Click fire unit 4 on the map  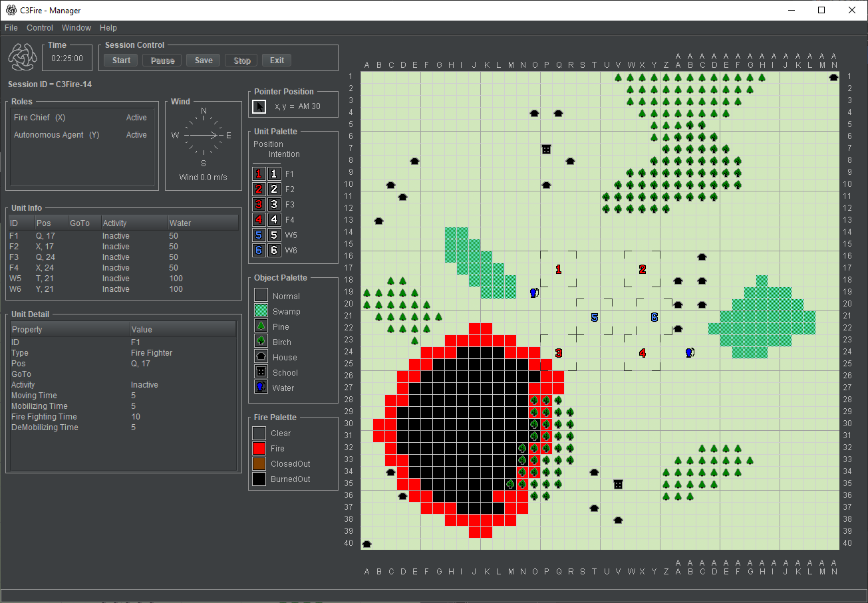coord(642,353)
